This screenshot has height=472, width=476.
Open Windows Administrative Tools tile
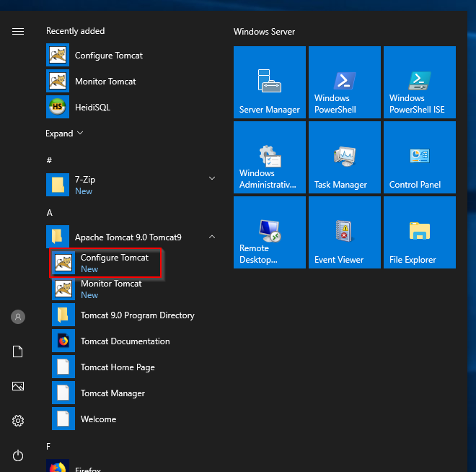coord(270,157)
